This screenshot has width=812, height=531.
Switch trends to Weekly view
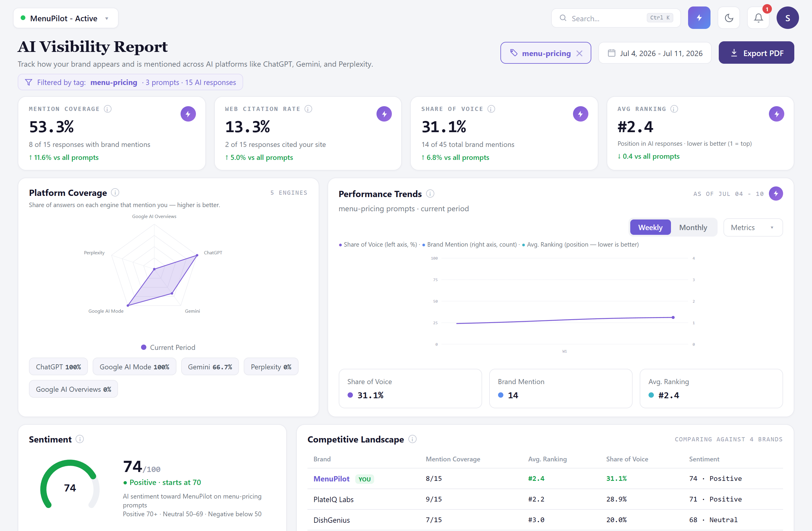tap(650, 227)
